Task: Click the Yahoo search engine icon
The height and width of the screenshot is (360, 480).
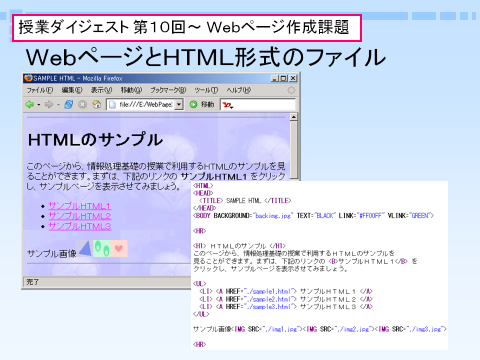Action: (x=228, y=105)
